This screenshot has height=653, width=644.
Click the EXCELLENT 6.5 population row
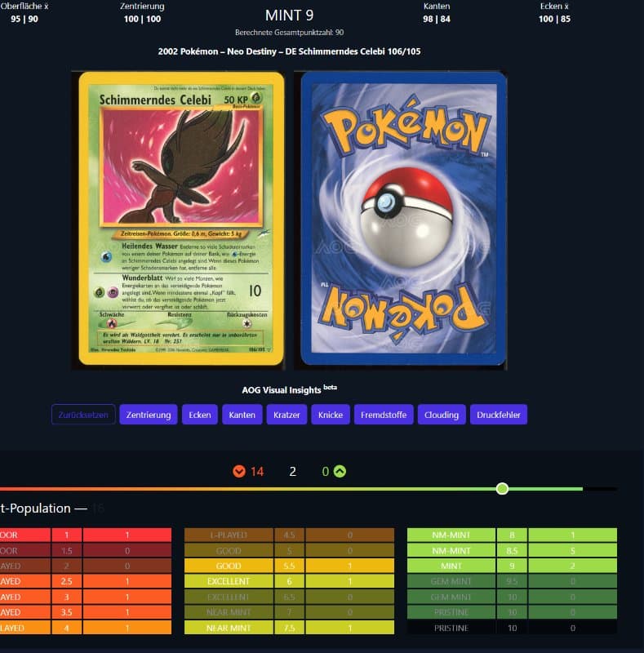pyautogui.click(x=289, y=597)
